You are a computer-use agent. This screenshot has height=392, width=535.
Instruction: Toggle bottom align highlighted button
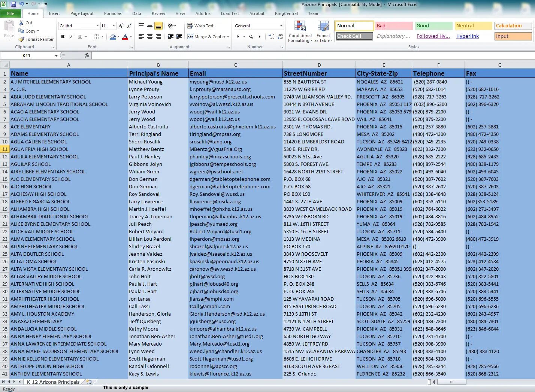pyautogui.click(x=158, y=25)
